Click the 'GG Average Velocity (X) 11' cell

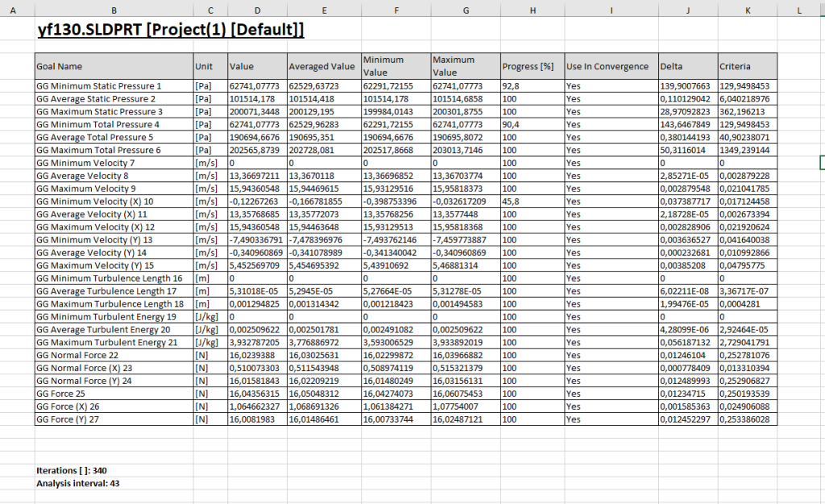[114, 214]
